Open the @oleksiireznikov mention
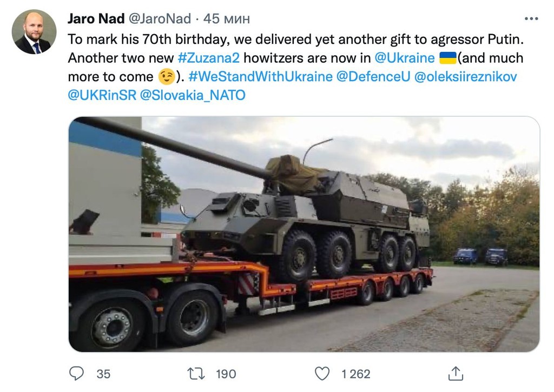 point(465,76)
